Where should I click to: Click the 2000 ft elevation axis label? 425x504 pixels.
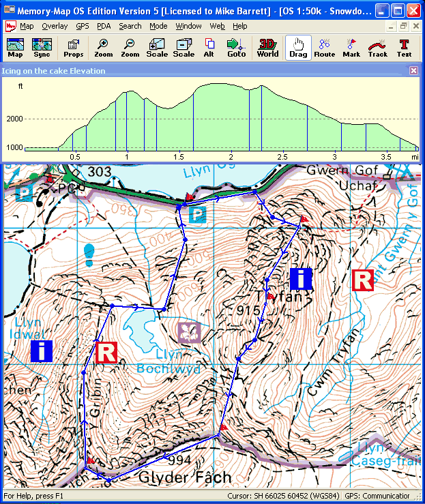pos(14,119)
